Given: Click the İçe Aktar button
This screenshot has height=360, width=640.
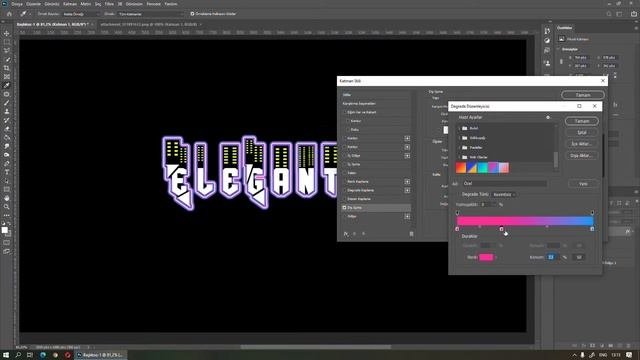Looking at the screenshot, I should point(582,144).
